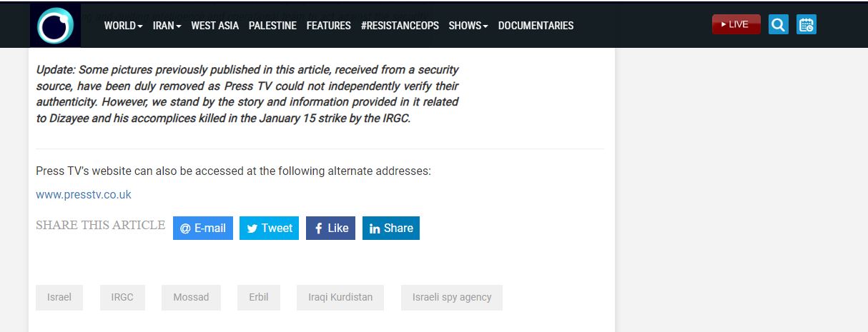Open the schedule calendar icon
Image resolution: width=868 pixels, height=332 pixels.
(x=807, y=25)
